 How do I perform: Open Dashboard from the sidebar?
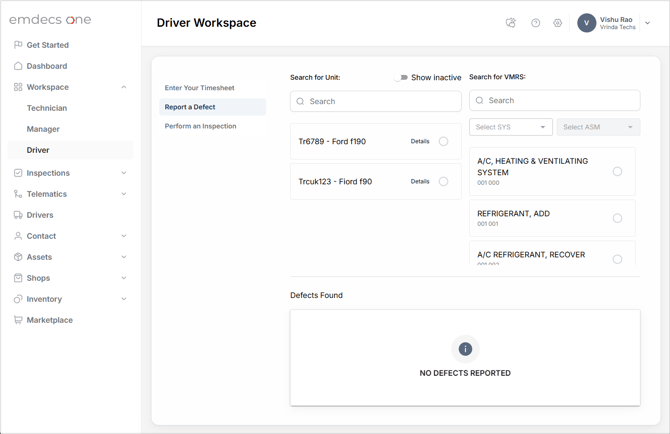pyautogui.click(x=47, y=66)
